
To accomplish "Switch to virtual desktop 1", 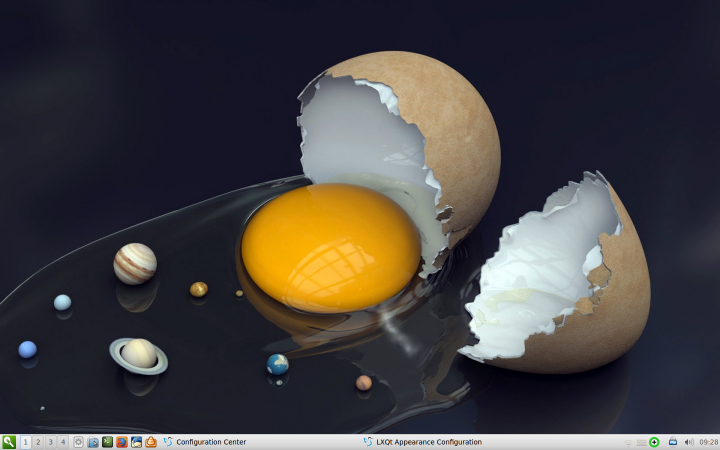I will (26, 442).
